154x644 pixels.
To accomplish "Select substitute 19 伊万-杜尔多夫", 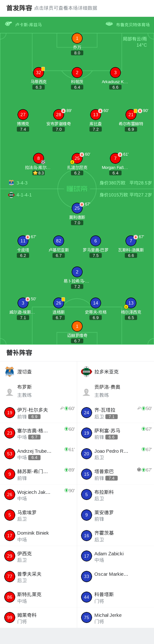I will click(39, 413).
